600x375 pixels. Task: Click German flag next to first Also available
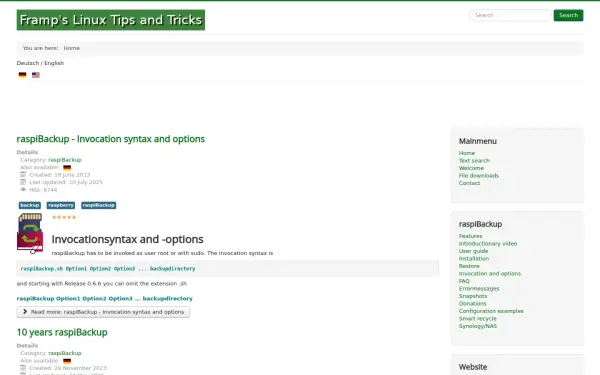point(67,168)
